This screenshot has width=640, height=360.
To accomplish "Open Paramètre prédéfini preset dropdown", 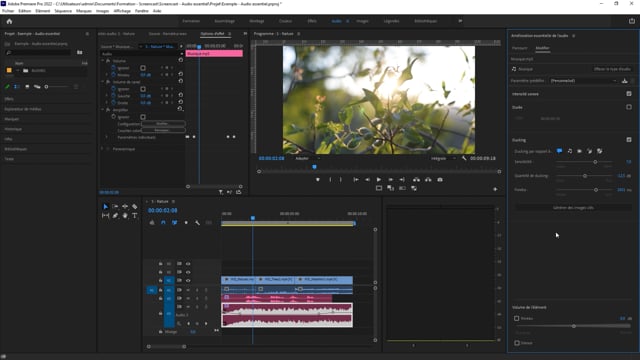I will (583, 81).
